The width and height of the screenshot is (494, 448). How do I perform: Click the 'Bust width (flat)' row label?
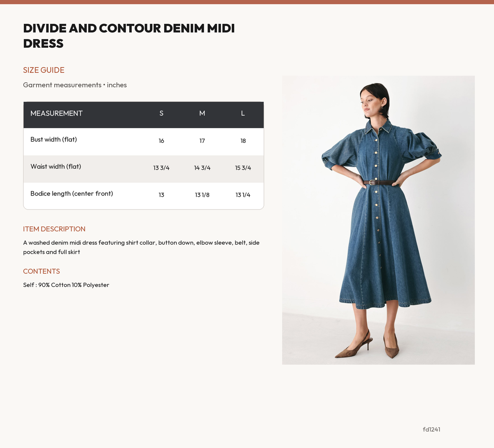tap(54, 140)
